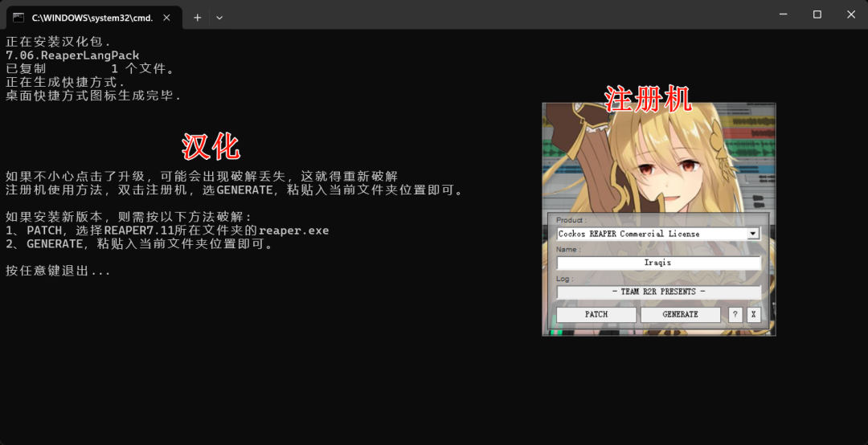The width and height of the screenshot is (868, 445).
Task: Click the line 桌面快捷方式图标生成完毕.
Action: [93, 96]
